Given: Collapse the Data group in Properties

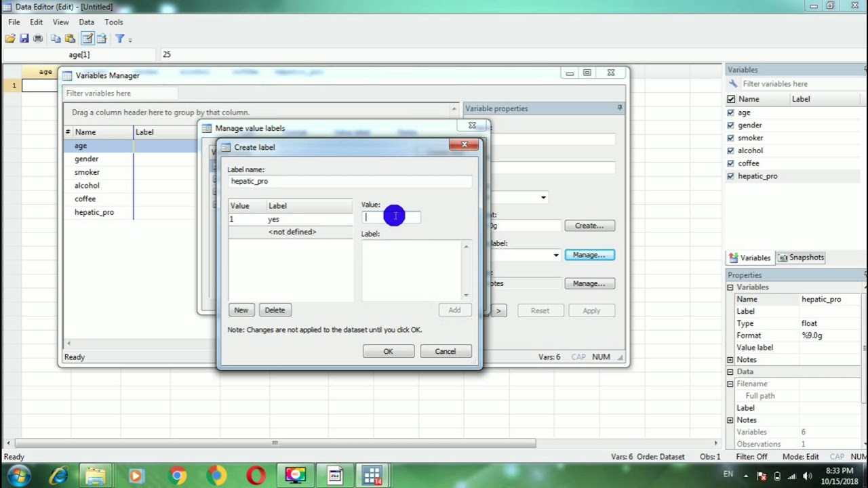Looking at the screenshot, I should click(730, 372).
